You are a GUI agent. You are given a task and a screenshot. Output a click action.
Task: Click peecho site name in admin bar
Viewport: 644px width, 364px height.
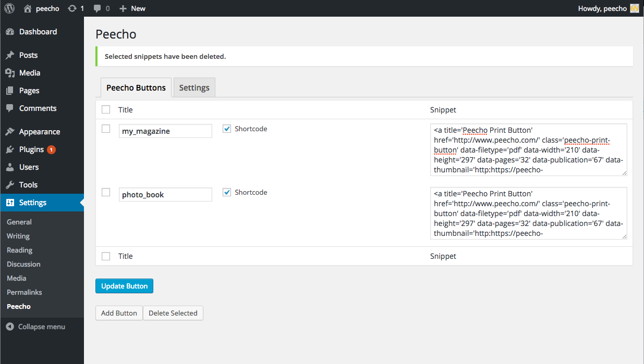(x=47, y=8)
